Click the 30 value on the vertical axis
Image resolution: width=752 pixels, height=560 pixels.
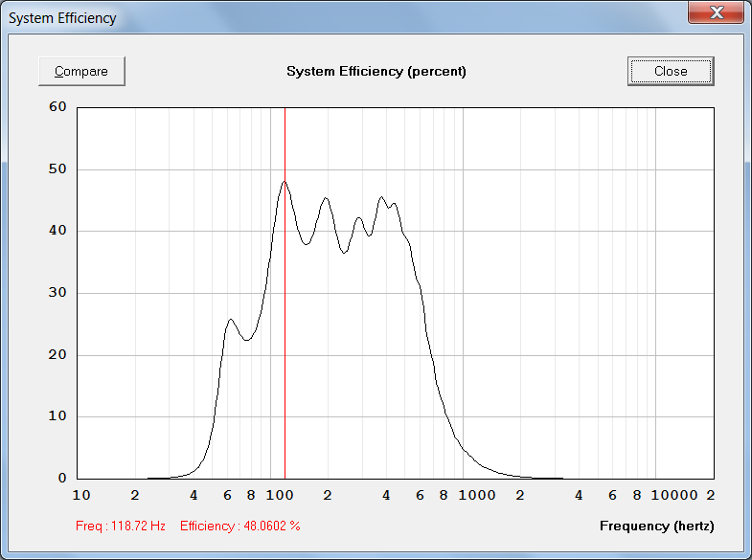click(x=57, y=293)
